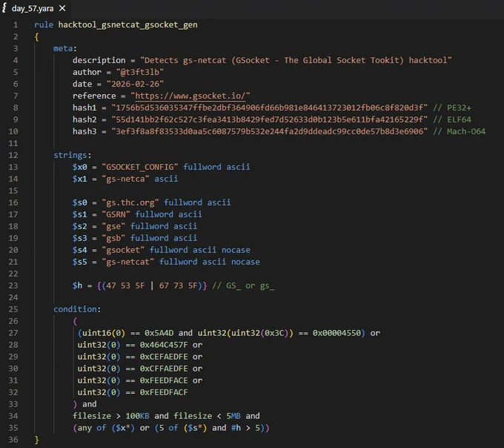The width and height of the screenshot is (504, 448).
Task: Click the "gsocket" string on line 20
Action: 123,250
